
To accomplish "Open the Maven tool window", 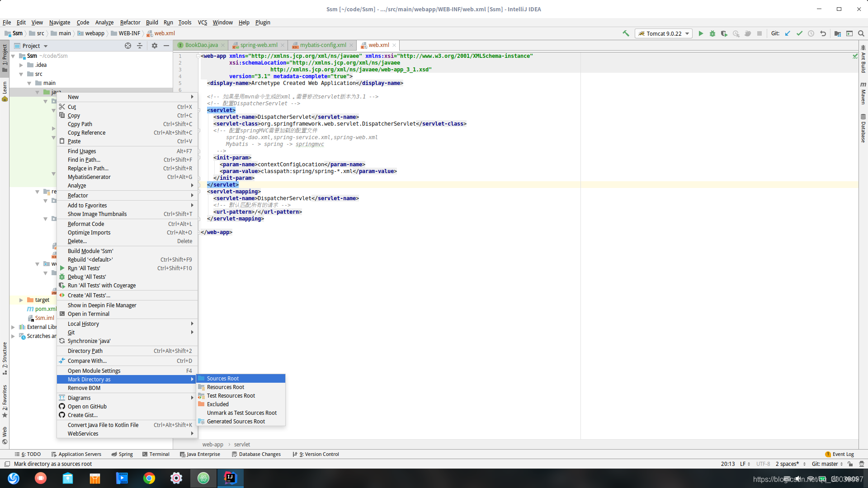I will tap(863, 93).
